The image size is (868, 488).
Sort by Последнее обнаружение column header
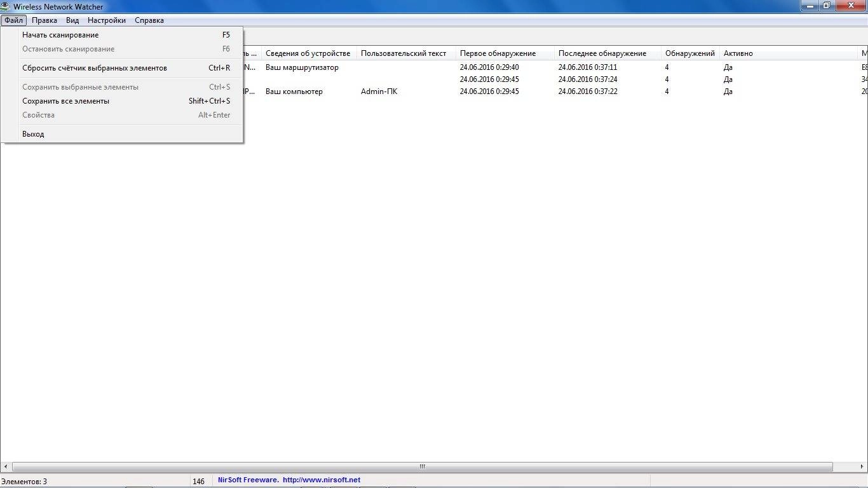(608, 53)
